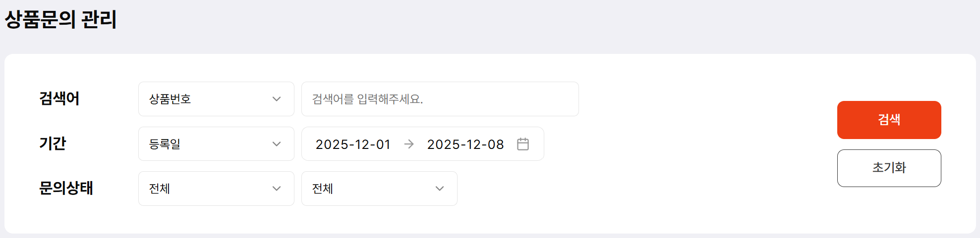Select the start date 2025-12-01
The width and height of the screenshot is (980, 238).
coord(353,144)
